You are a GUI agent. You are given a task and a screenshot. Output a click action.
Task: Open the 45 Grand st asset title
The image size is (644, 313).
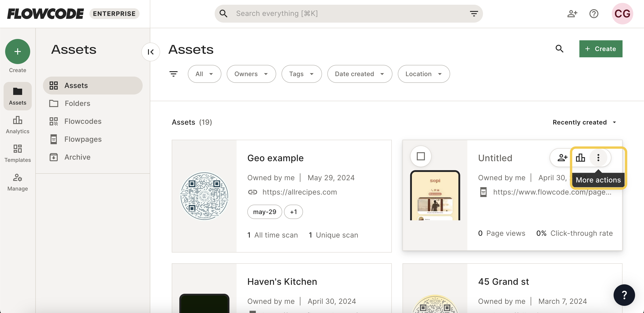click(504, 281)
